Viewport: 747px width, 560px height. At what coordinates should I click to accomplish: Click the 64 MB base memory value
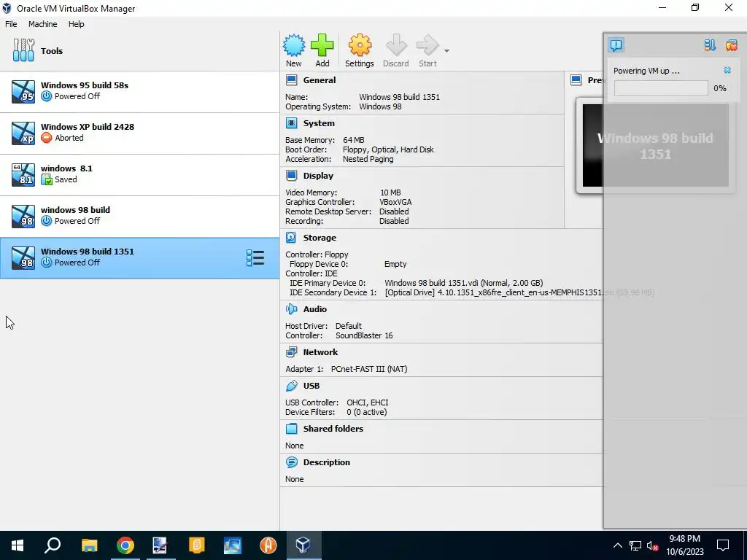354,140
